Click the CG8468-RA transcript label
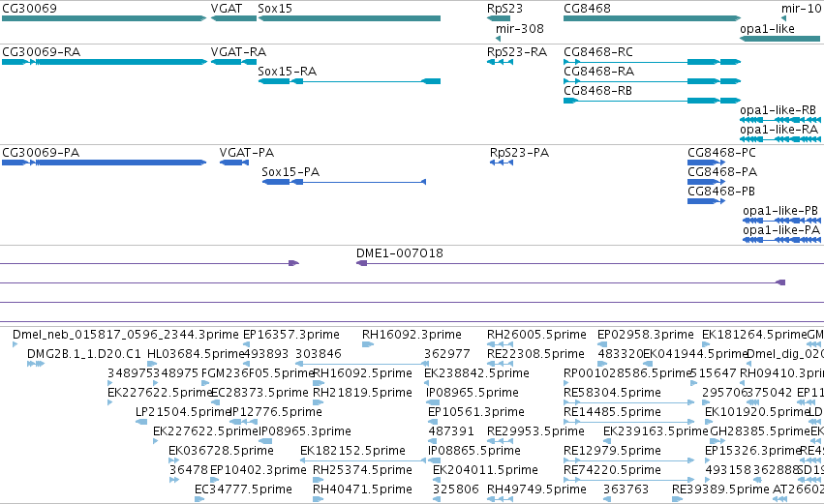The image size is (824, 504). tap(598, 72)
